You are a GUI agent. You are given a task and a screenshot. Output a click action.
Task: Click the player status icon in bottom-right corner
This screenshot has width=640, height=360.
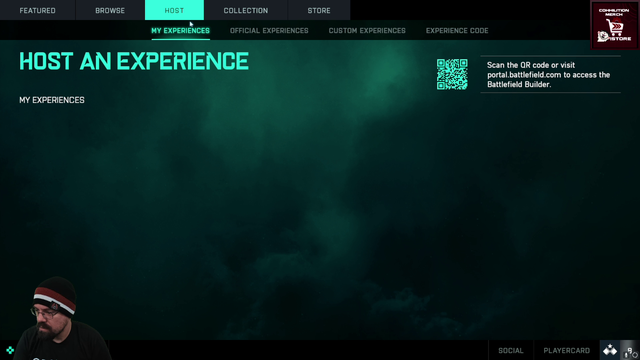(630, 351)
